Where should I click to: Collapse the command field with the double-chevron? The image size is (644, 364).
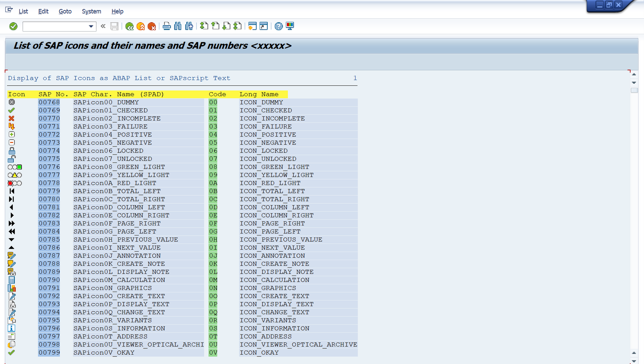click(x=103, y=26)
